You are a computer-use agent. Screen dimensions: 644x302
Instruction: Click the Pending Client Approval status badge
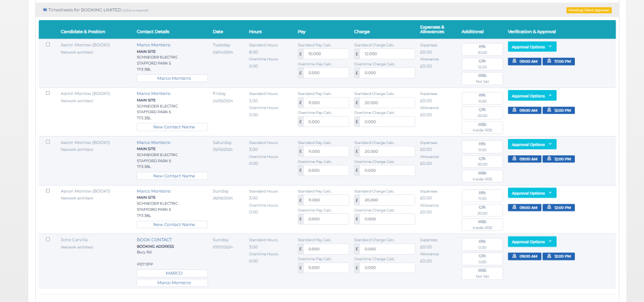point(589,10)
